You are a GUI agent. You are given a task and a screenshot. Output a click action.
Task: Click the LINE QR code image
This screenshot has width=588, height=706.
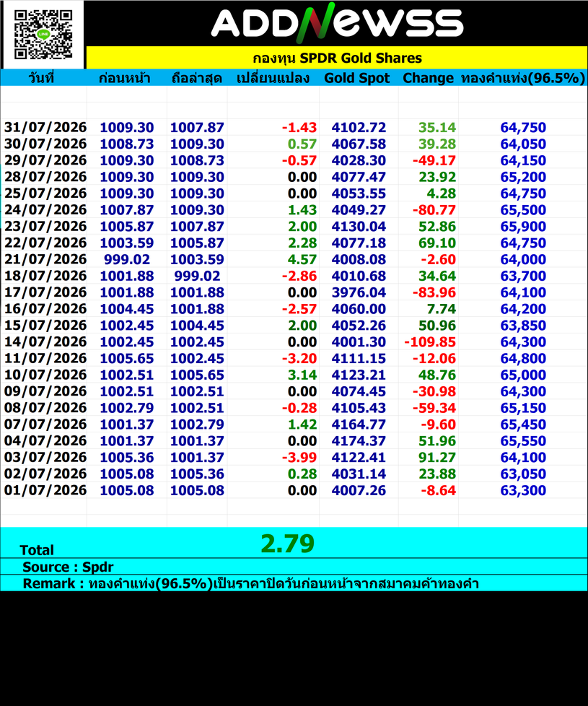(43, 34)
